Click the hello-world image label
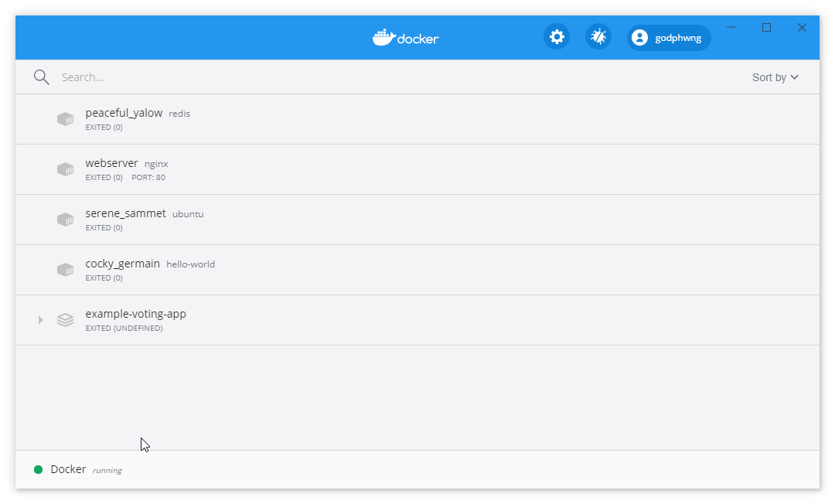 click(191, 264)
